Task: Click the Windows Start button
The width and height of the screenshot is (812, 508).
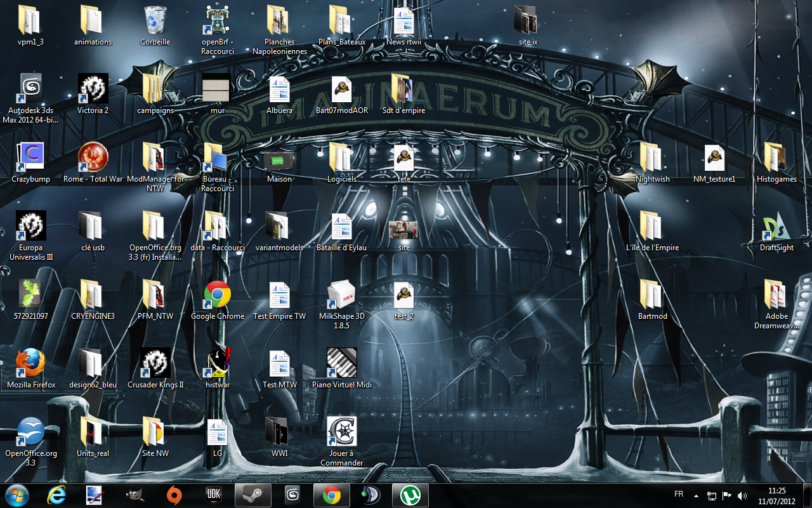Action: pyautogui.click(x=17, y=495)
